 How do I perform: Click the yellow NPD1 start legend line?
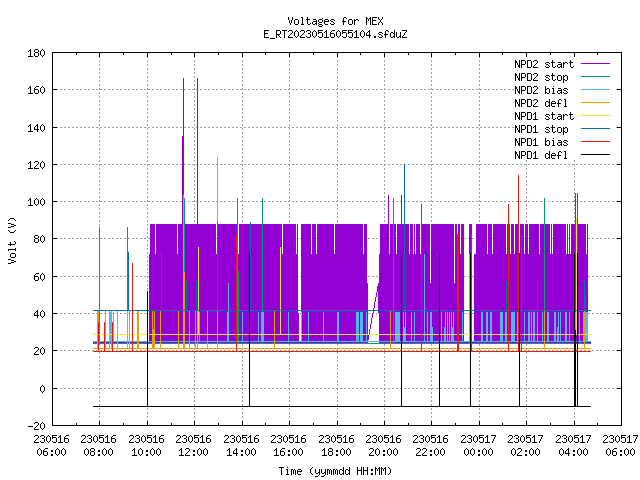pos(595,116)
